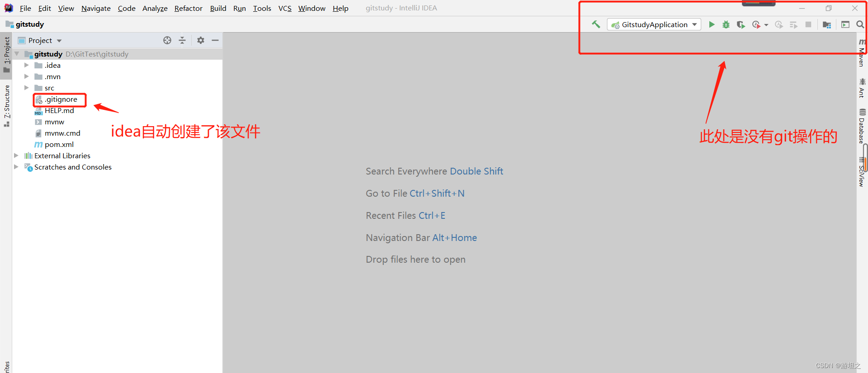Start debugging with the green bug icon
This screenshot has width=868, height=373.
(726, 24)
